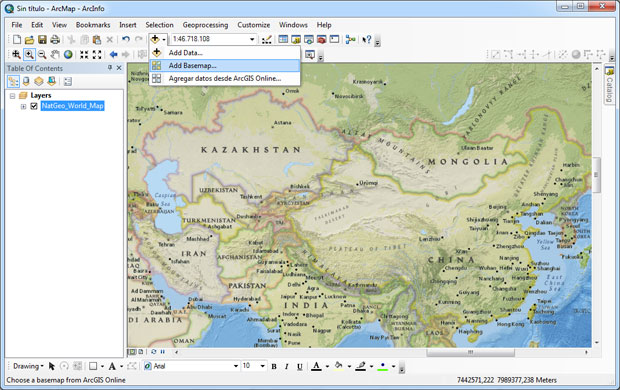
Task: Click the Paste clipboard icon
Action: click(x=97, y=39)
